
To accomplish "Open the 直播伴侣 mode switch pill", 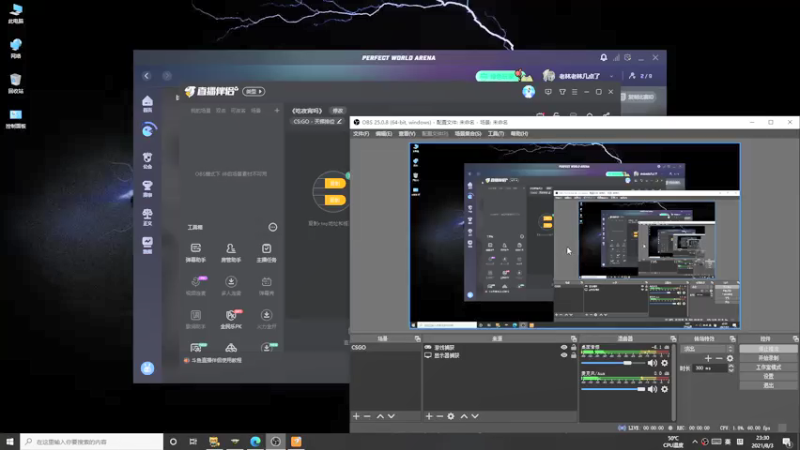I will (254, 91).
